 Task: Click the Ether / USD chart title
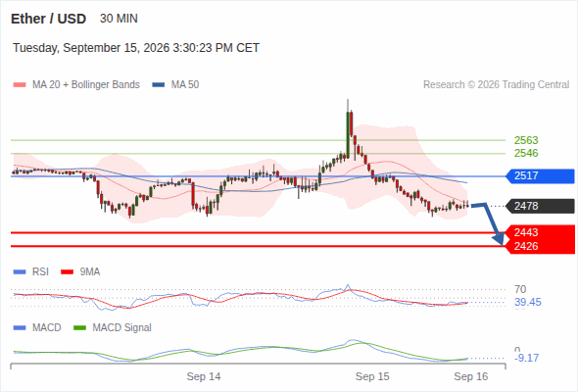48,19
